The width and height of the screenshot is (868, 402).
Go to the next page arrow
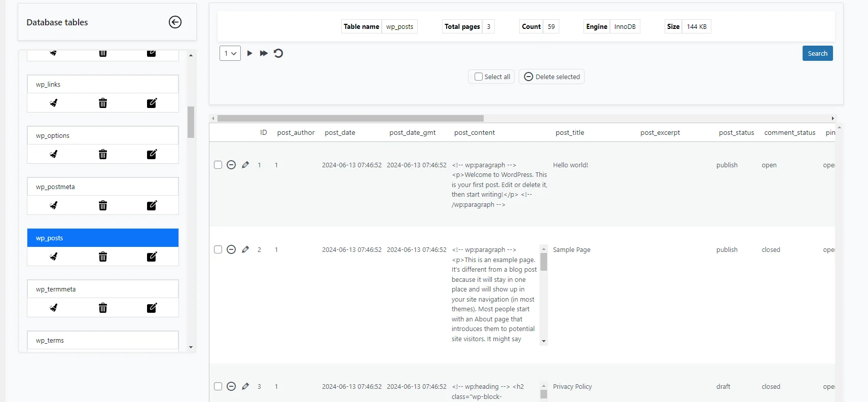point(249,53)
